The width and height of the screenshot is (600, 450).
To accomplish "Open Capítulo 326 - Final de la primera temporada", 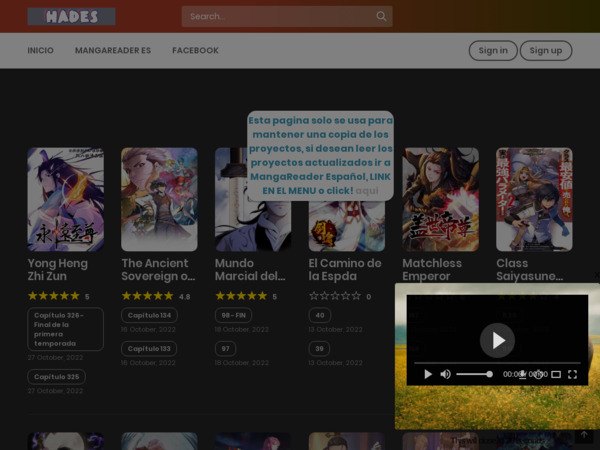I will click(65, 329).
